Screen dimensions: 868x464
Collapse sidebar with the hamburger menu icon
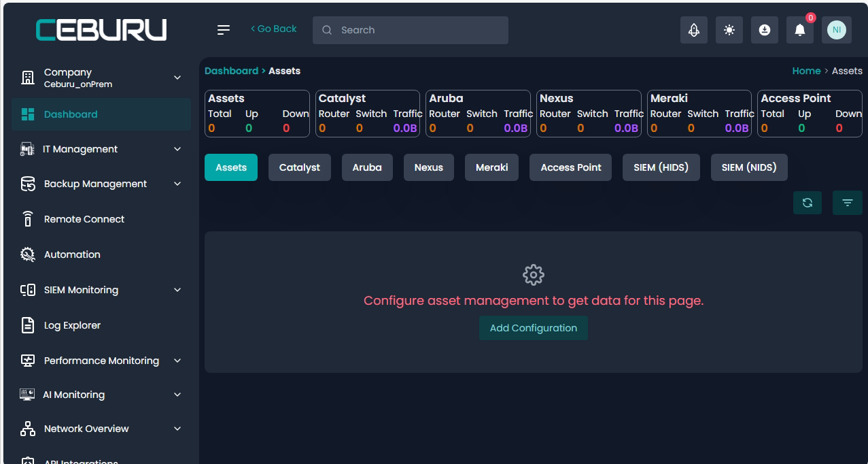(x=224, y=30)
